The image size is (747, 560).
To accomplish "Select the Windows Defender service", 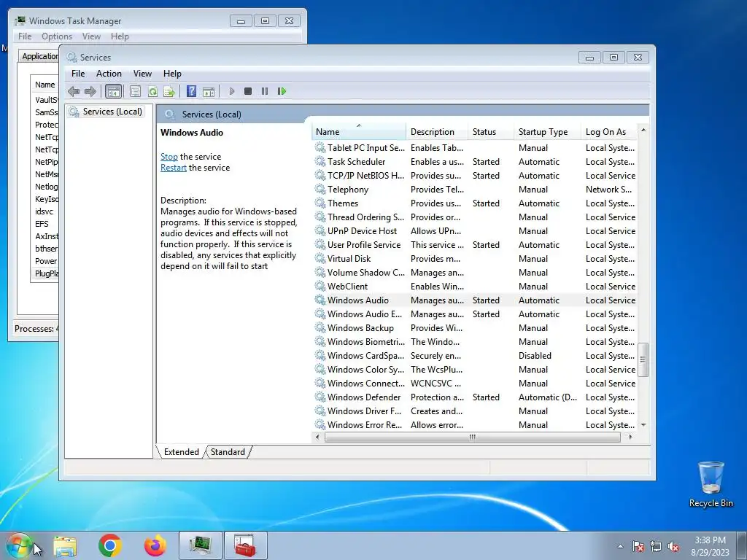I will point(475,397).
